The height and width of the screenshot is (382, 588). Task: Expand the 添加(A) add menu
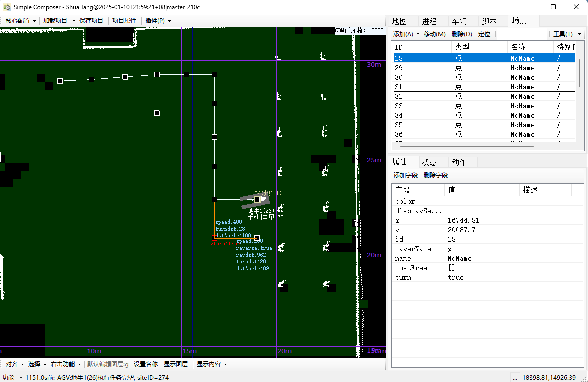pos(406,34)
